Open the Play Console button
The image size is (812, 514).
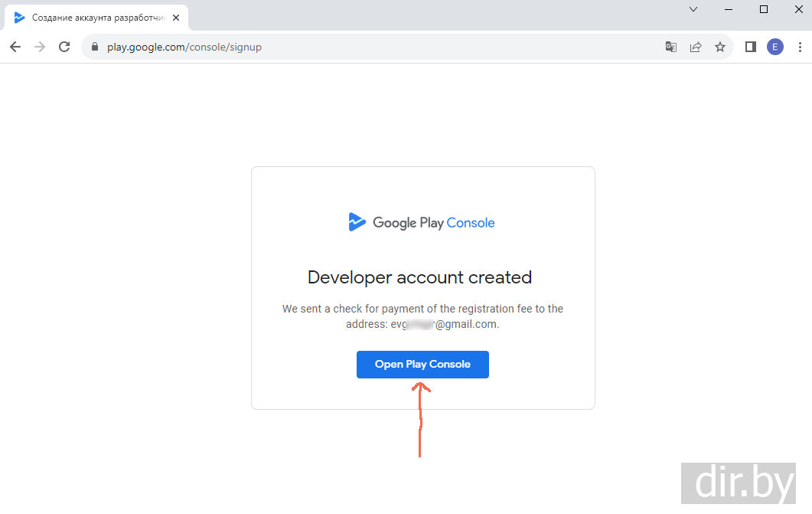click(422, 365)
